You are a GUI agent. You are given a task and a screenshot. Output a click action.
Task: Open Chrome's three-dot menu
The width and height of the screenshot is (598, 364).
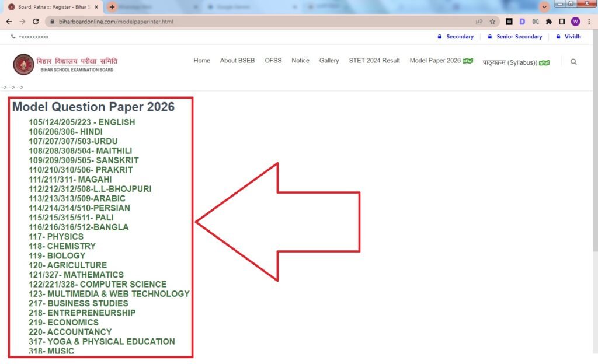pos(589,21)
